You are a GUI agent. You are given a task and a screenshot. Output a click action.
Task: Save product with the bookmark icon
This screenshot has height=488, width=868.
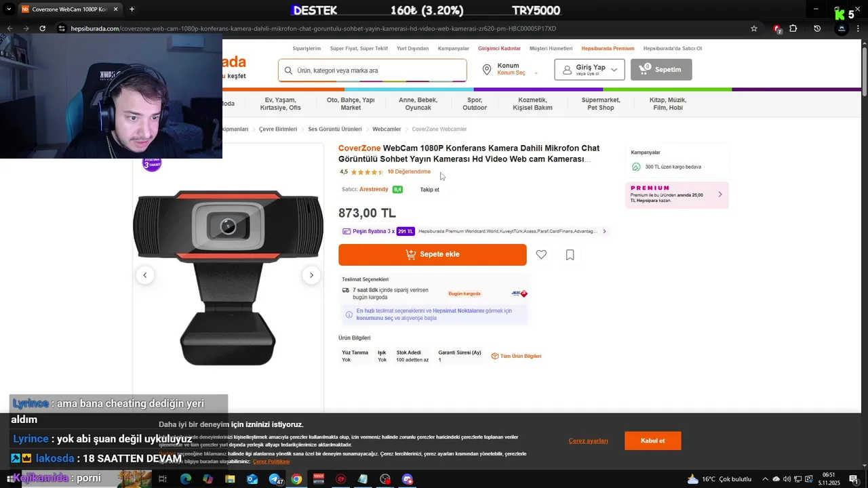570,255
